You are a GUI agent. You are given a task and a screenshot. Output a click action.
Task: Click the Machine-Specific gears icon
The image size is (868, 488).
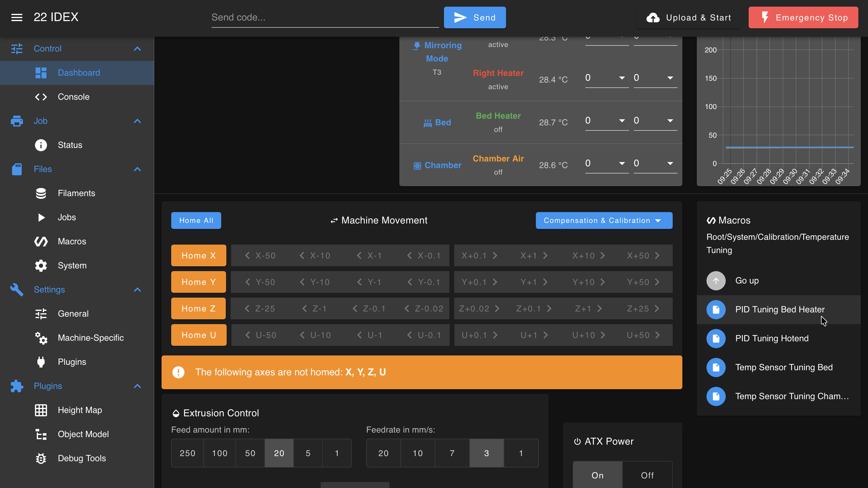[41, 338]
